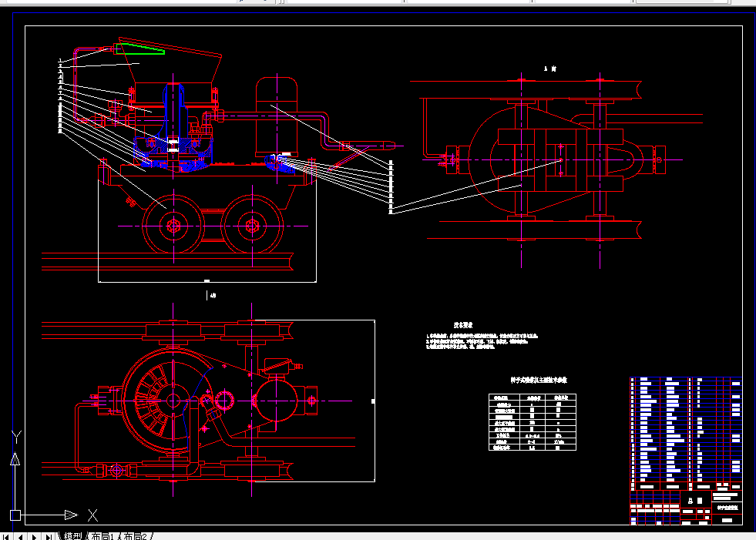Click the UCS X axis arrow
This screenshot has height=540, width=756.
(x=72, y=515)
